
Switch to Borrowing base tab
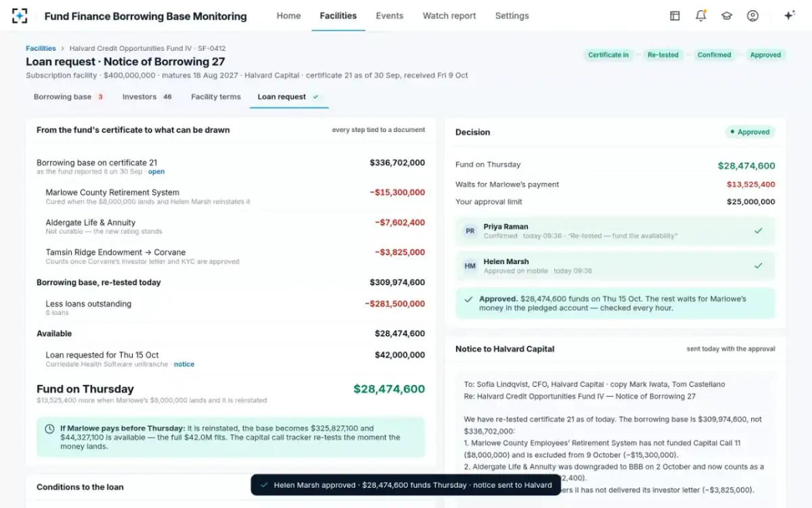[x=69, y=97]
